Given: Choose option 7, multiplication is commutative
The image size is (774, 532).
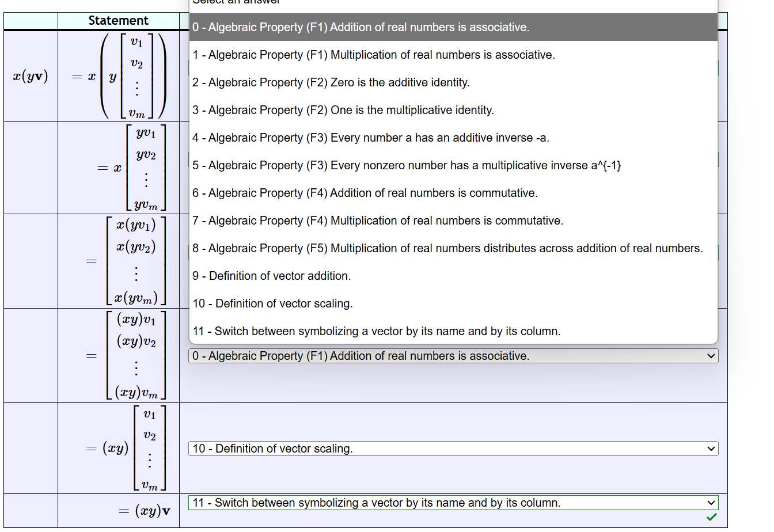Looking at the screenshot, I should [453, 221].
